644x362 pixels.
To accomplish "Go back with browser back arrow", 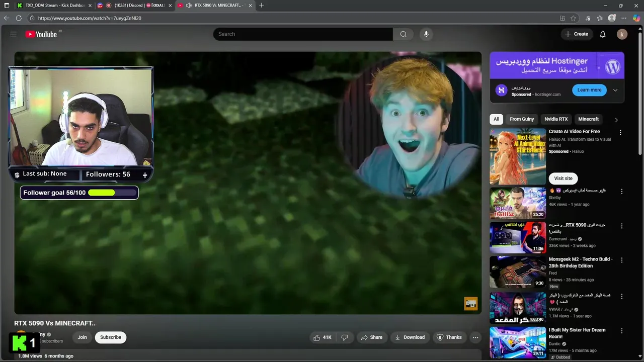I will pos(7,18).
